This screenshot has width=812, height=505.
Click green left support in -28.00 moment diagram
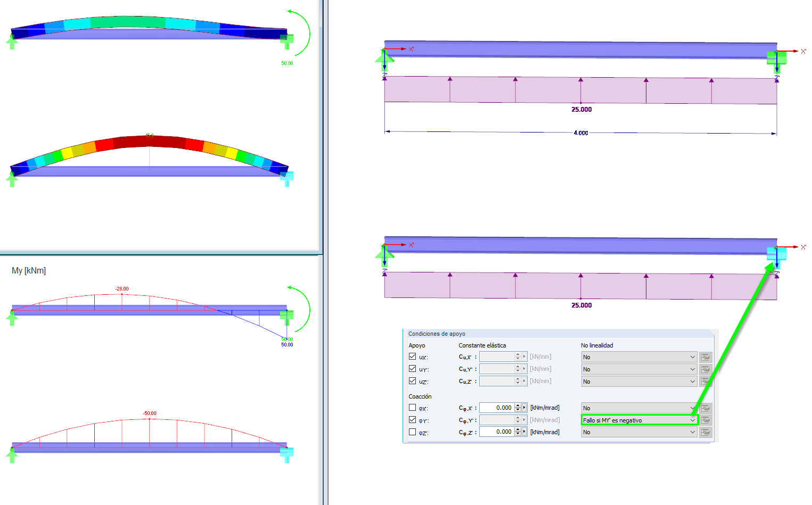pyautogui.click(x=12, y=318)
